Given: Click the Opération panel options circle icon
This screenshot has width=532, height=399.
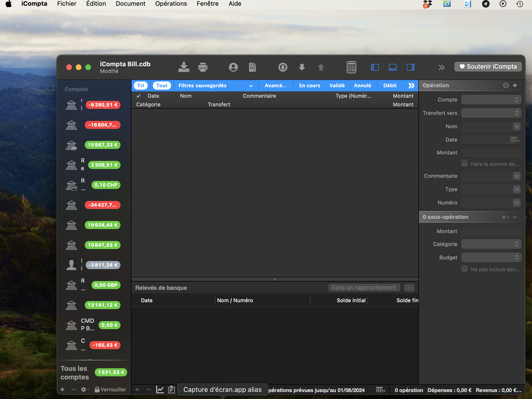Looking at the screenshot, I should point(506,85).
